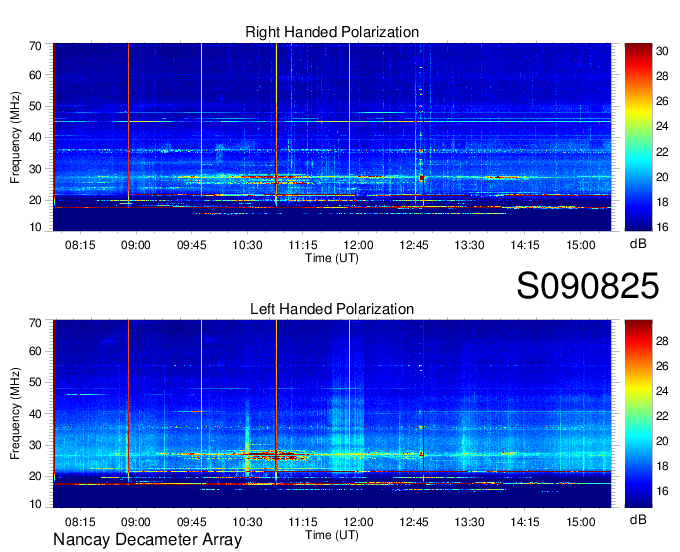Click 09:00 time tick of right-handed plot
Screen dimensions: 680x552
[x=136, y=245]
